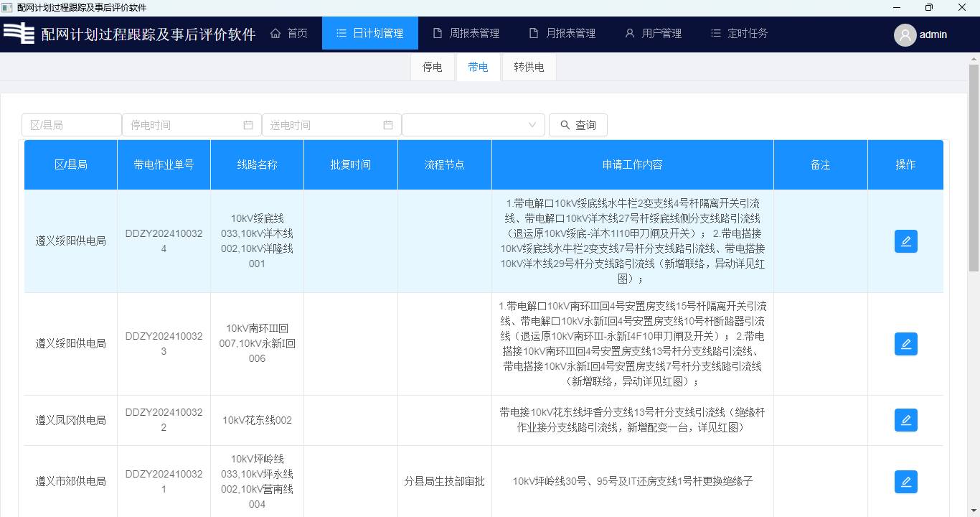Viewport: 980px width, 517px height.
Task: Edit the 遵义市郊供电局 row entry
Action: tap(905, 482)
